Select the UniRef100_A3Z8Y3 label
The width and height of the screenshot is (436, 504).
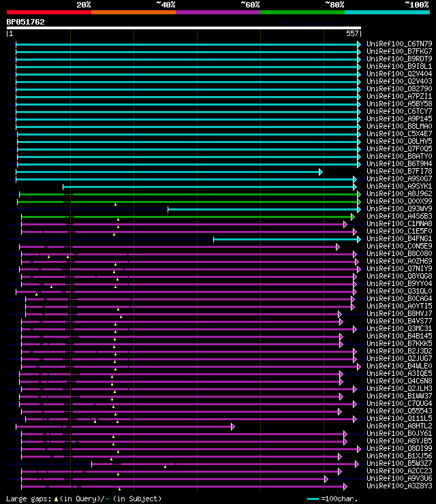pos(399,486)
